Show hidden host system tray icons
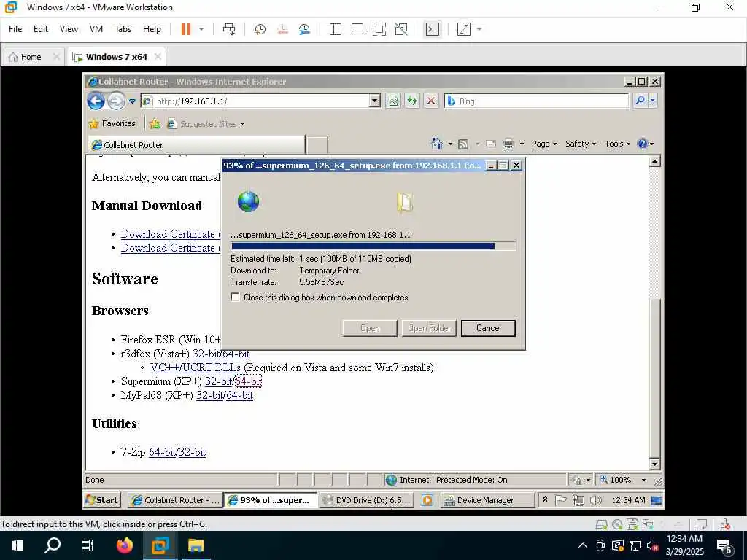 [x=582, y=545]
